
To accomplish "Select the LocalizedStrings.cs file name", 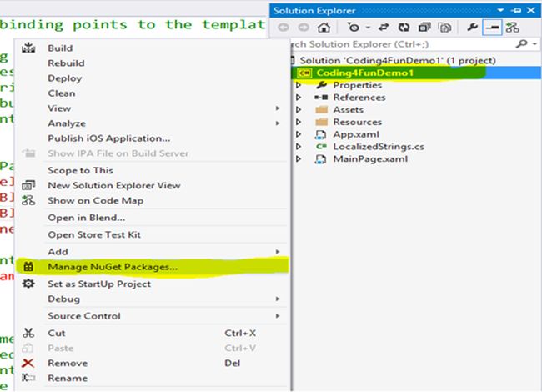I will pos(379,147).
